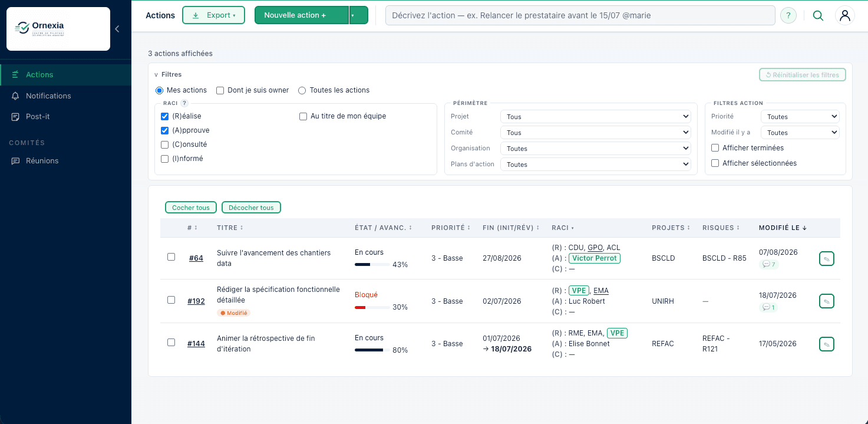Click the 43% progress bar

(x=372, y=265)
